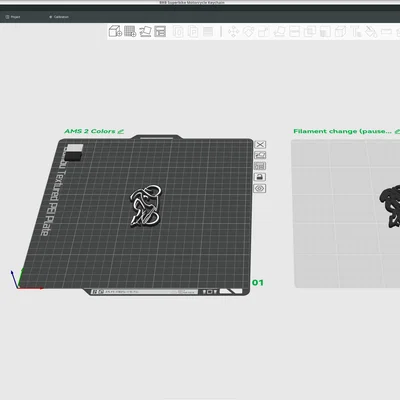The width and height of the screenshot is (400, 400).
Task: Edit the AMS 2 Colors plate name
Action: (x=121, y=131)
